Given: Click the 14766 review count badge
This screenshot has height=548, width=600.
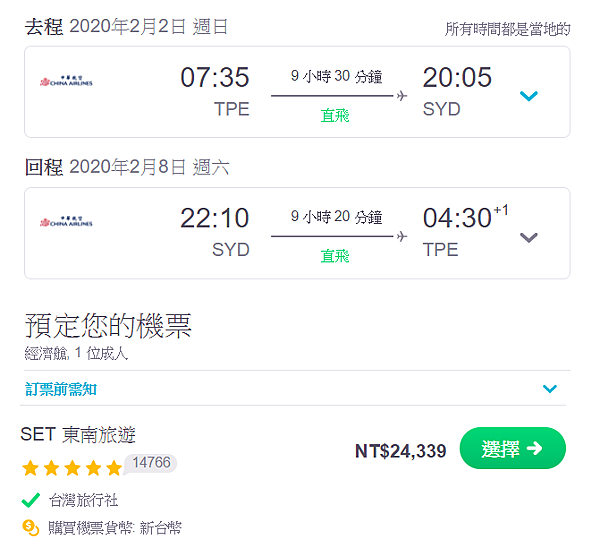Looking at the screenshot, I should 150,463.
